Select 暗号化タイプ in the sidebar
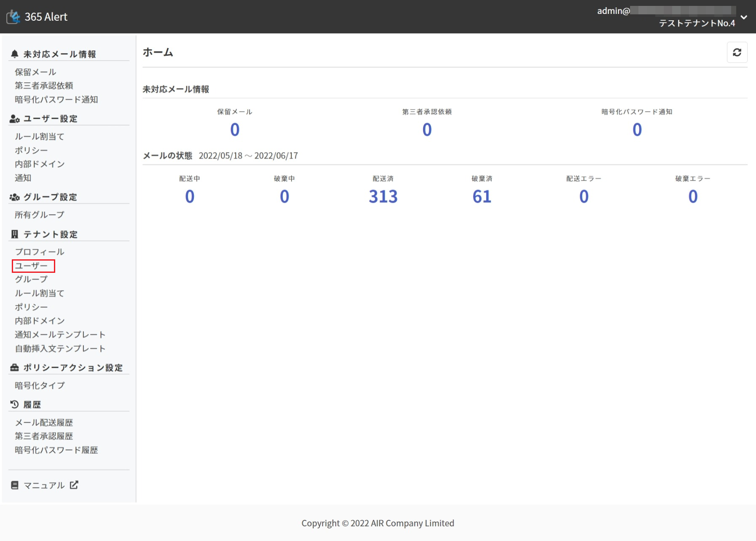Image resolution: width=756 pixels, height=541 pixels. (x=40, y=385)
